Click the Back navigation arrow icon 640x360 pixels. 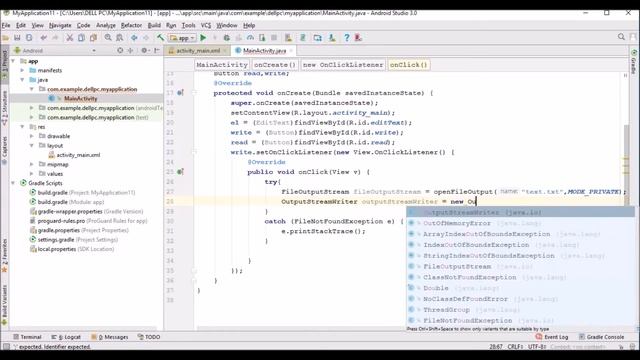coord(134,38)
